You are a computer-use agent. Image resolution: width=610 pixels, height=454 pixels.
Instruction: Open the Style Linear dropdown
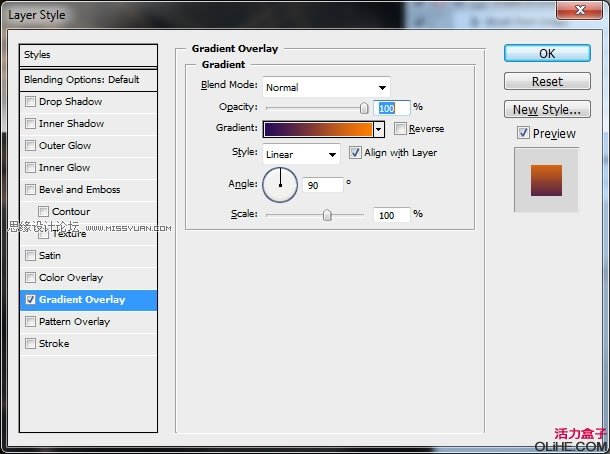pyautogui.click(x=301, y=154)
